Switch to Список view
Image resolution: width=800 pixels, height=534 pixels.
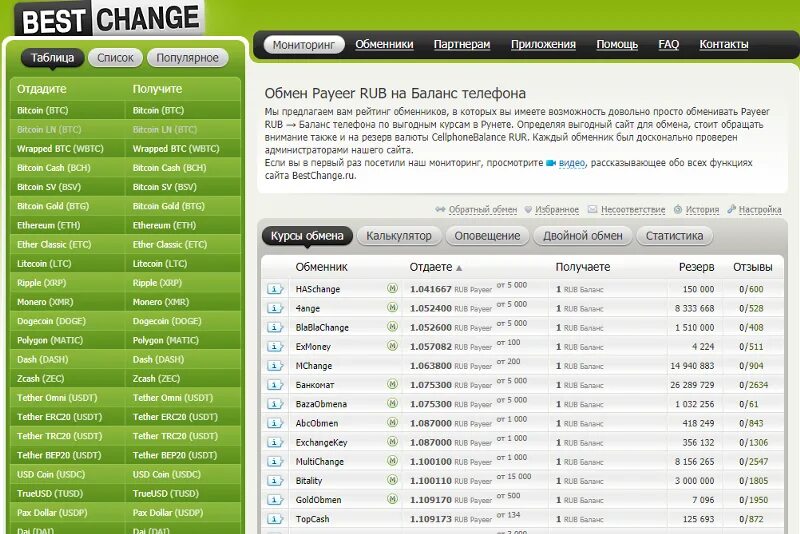pos(115,58)
